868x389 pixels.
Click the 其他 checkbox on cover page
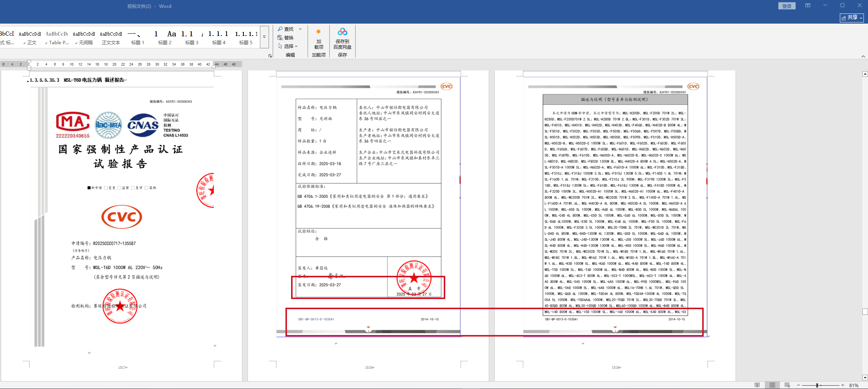(146, 188)
